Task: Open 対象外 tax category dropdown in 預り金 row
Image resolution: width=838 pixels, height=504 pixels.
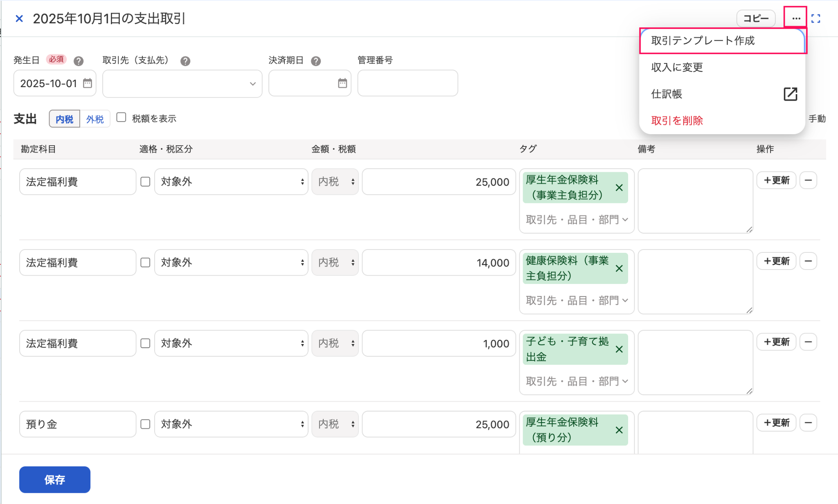Action: (231, 424)
